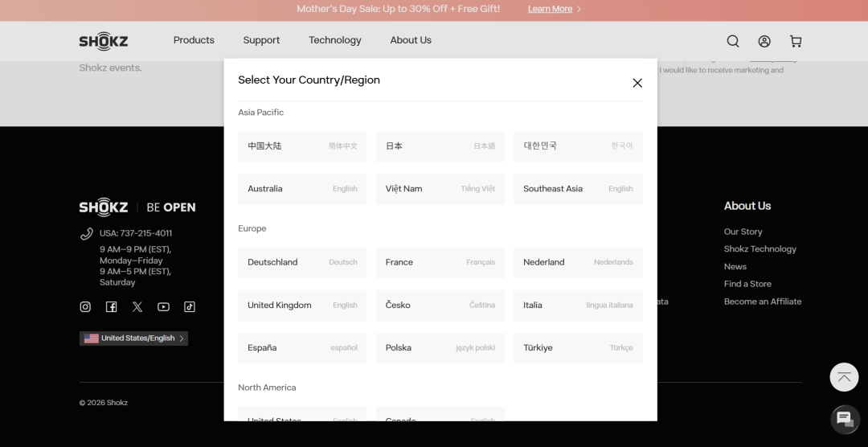Screen dimensions: 868x447
Task: Open the About Us menu
Action: coord(411,40)
